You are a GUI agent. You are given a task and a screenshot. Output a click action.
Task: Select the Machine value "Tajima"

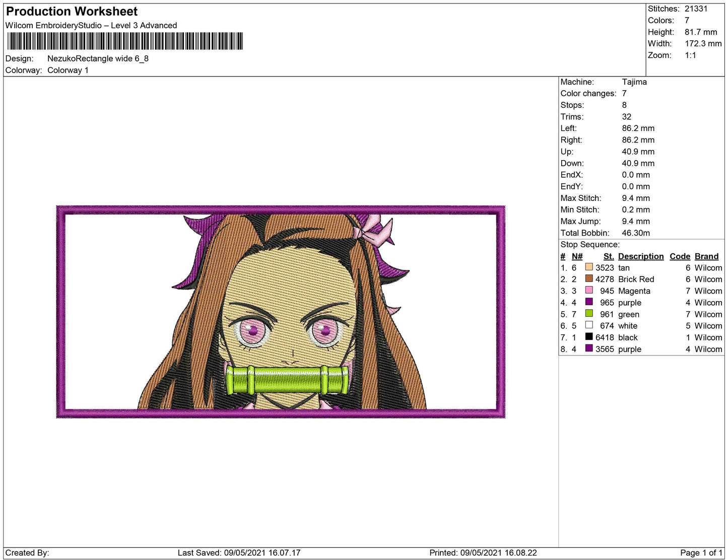[634, 82]
